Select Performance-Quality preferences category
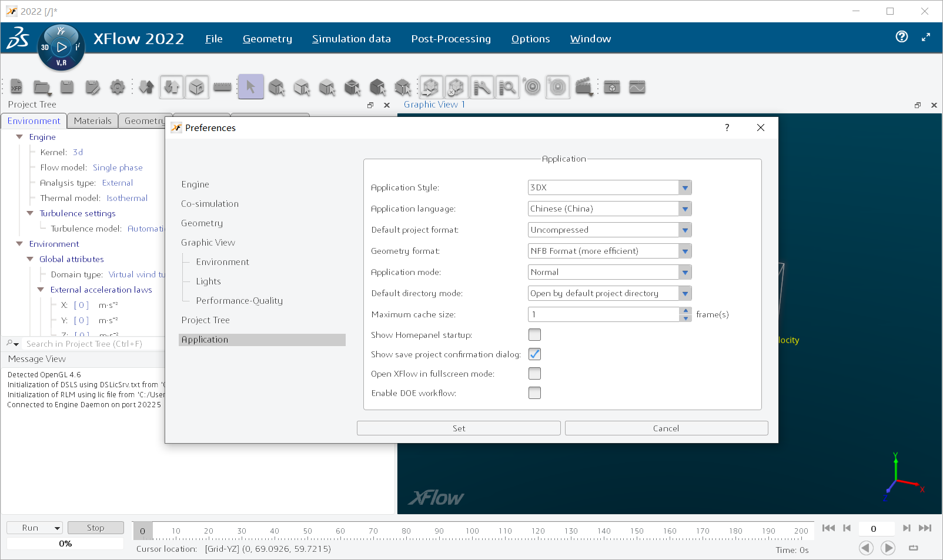 click(x=239, y=301)
